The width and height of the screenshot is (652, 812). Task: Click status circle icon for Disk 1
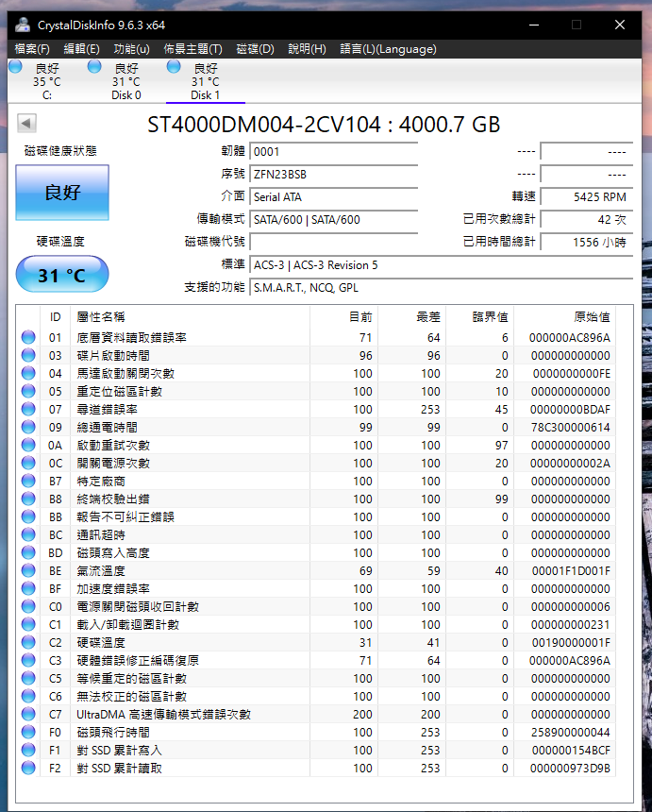[x=174, y=66]
